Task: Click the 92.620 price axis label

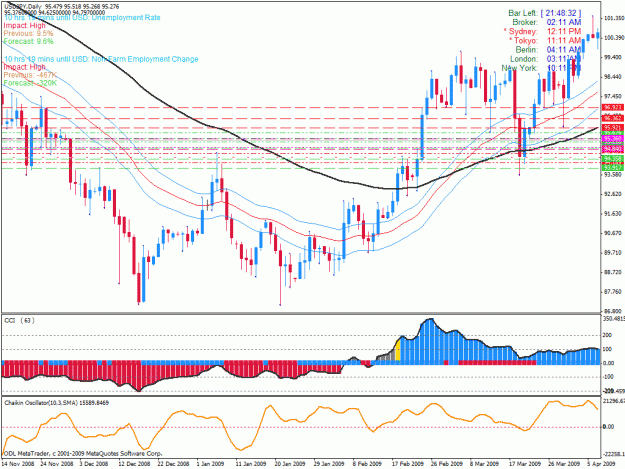Action: (613, 194)
